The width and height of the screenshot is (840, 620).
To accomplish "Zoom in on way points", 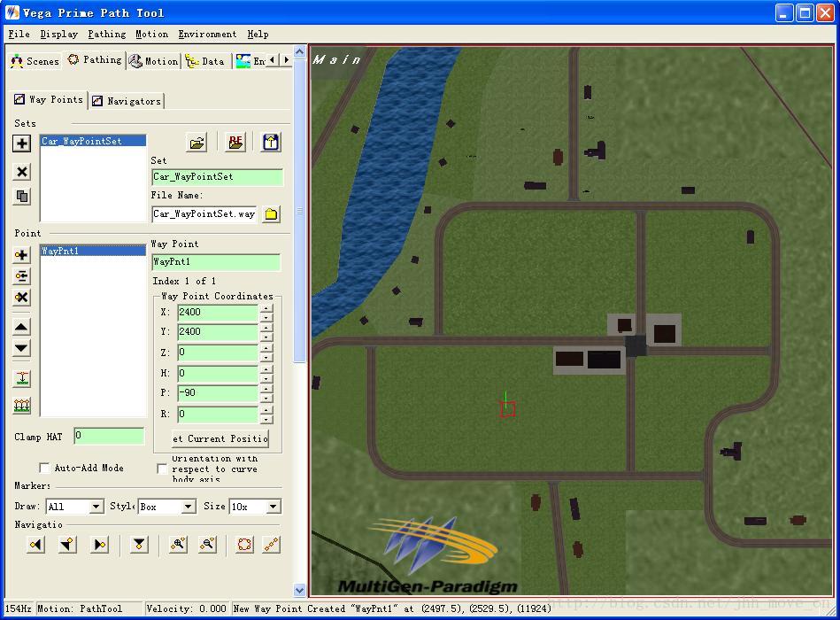I will coord(178,545).
